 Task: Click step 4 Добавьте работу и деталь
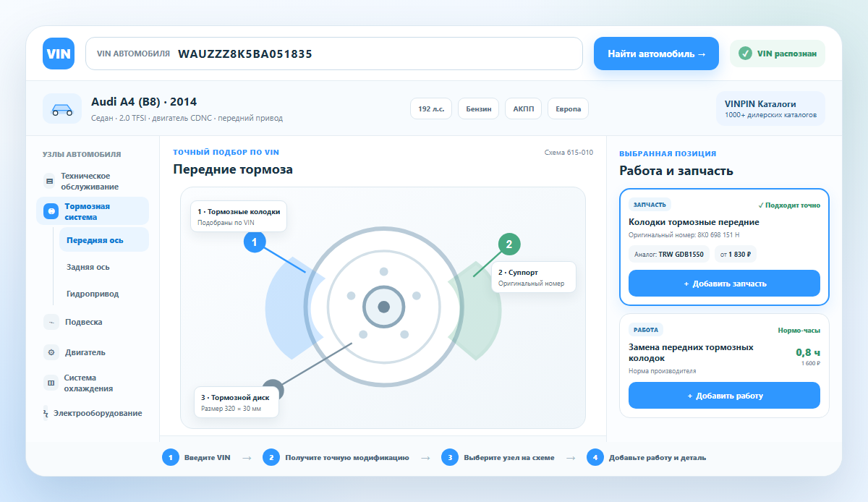(646, 458)
